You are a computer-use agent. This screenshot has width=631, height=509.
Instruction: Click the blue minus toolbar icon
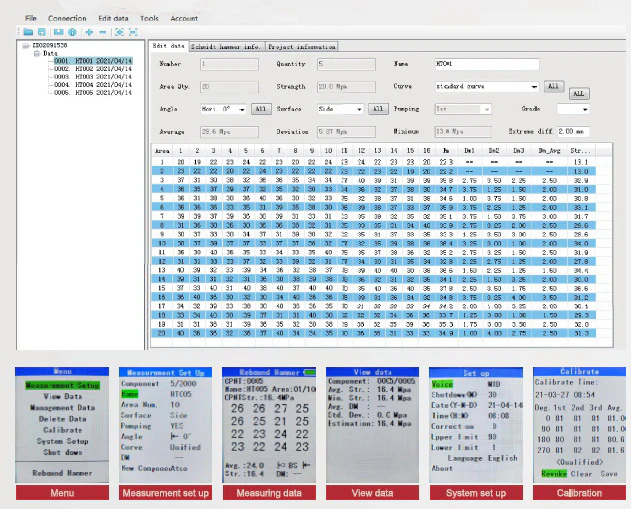click(x=102, y=32)
